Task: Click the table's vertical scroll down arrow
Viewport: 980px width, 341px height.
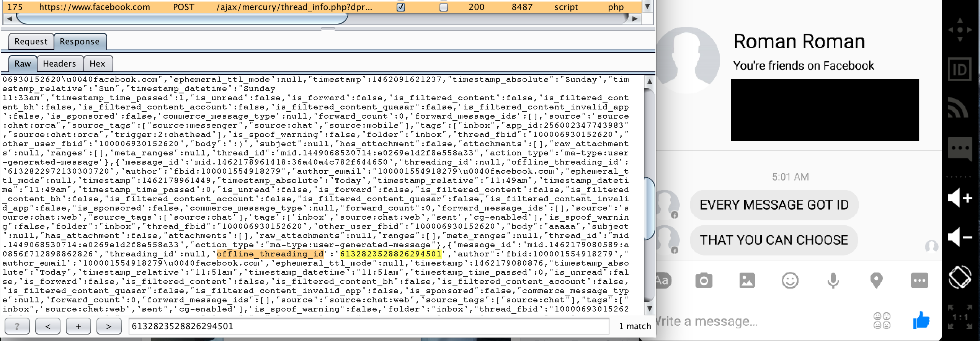Action: click(x=647, y=6)
